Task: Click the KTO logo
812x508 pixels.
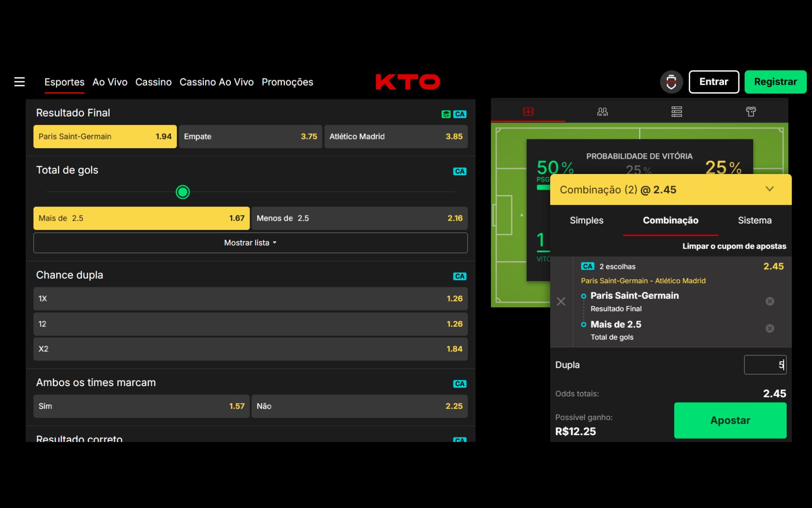Action: (408, 82)
